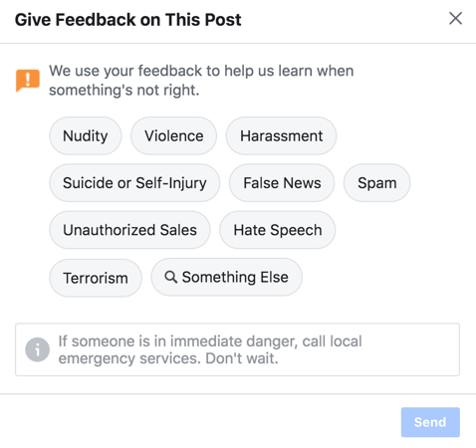Click the Something Else label text
This screenshot has height=448, width=476.
click(235, 277)
